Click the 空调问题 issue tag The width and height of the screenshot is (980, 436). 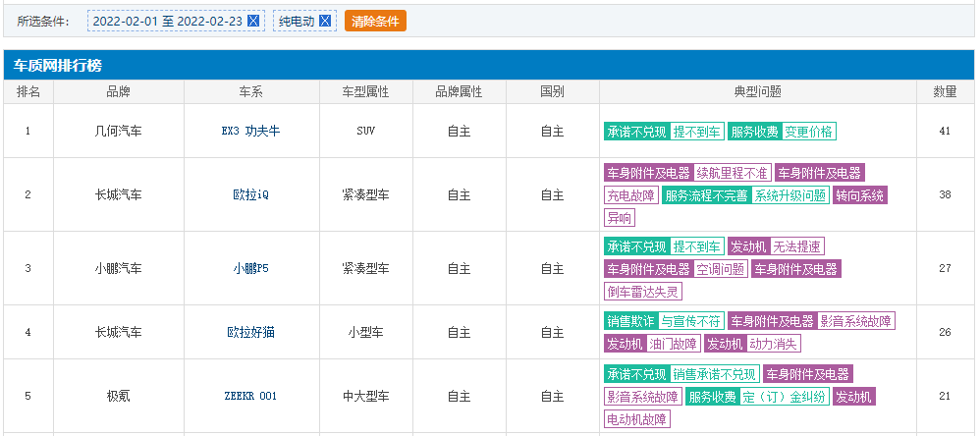(x=721, y=268)
